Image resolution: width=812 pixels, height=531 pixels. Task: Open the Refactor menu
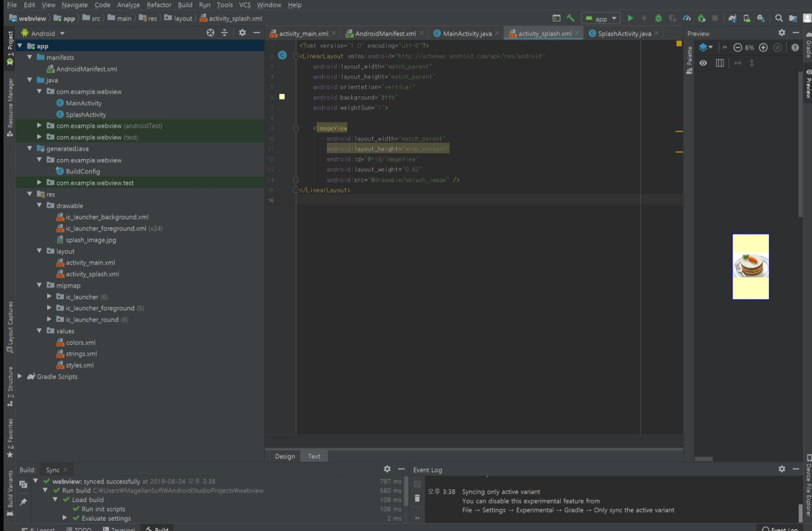coord(159,5)
